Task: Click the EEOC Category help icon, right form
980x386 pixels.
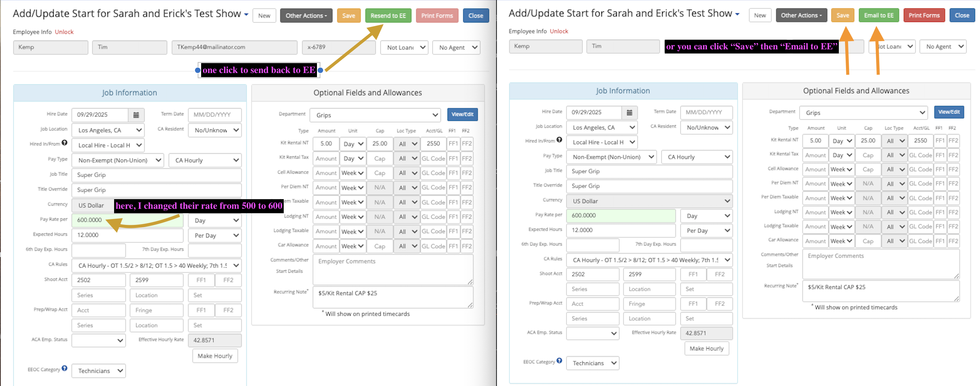Action: pos(559,361)
